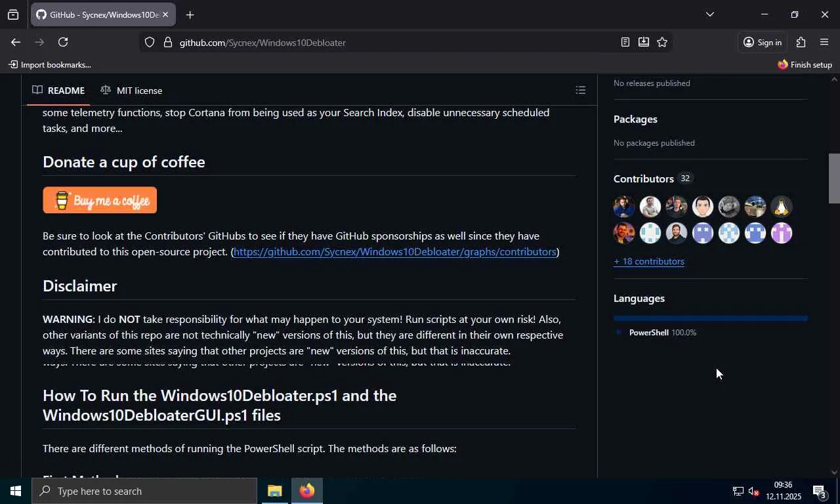This screenshot has width=840, height=504.
Task: Open the Tux penguin contributor avatar
Action: click(781, 207)
